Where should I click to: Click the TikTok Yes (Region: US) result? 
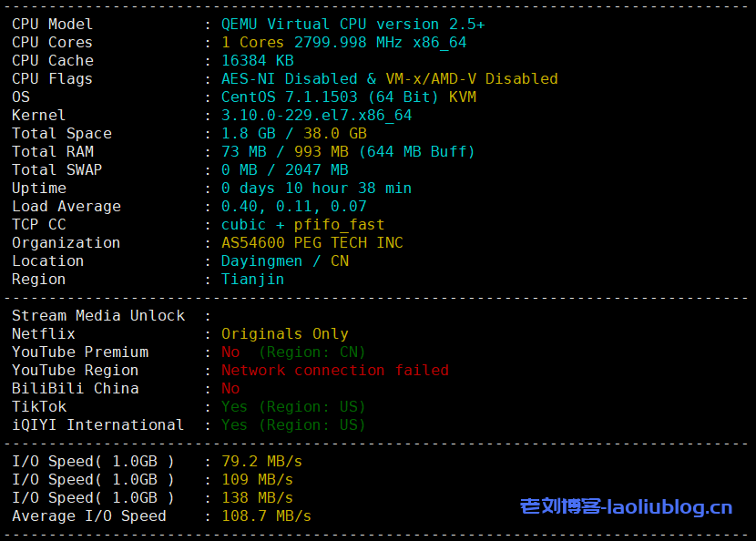tap(292, 407)
